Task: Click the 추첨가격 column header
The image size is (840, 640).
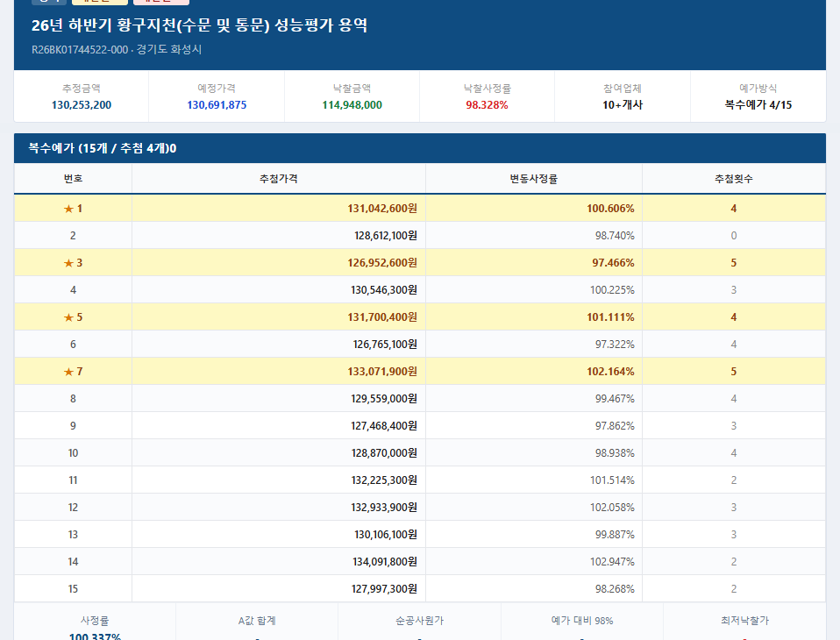Action: pos(279,178)
